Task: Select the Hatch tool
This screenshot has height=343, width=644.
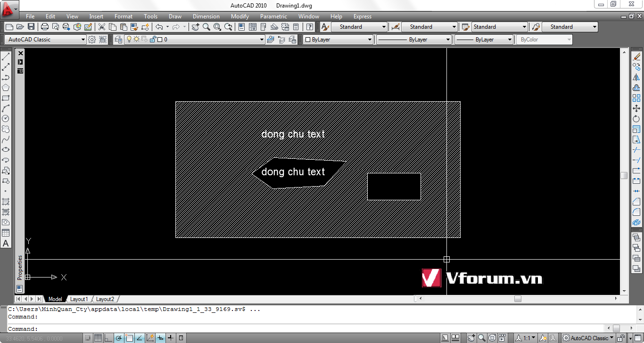Action: [x=6, y=202]
